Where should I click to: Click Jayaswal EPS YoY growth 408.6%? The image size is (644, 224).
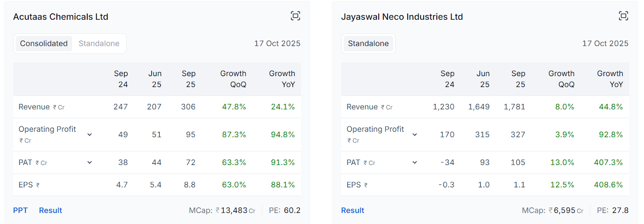click(x=609, y=185)
